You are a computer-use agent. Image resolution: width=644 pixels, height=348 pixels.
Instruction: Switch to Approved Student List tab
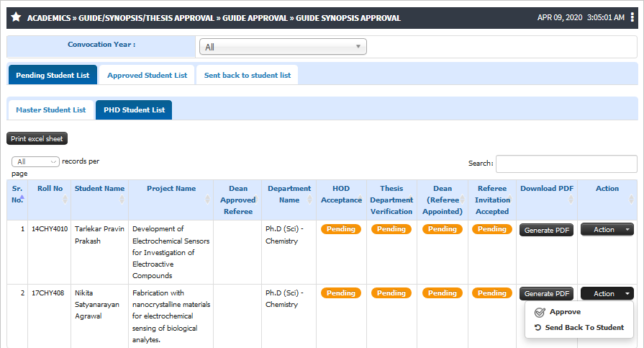click(x=147, y=75)
